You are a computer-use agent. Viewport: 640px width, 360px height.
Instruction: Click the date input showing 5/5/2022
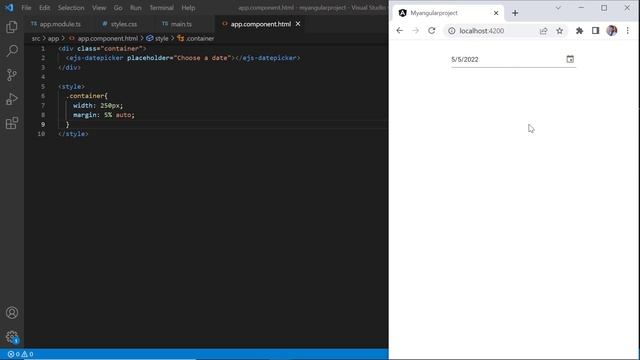[x=506, y=60]
